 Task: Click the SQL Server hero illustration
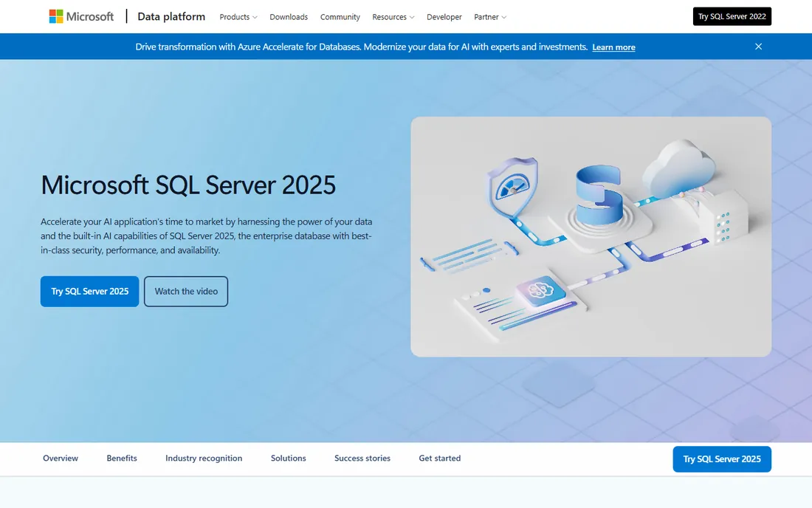coord(591,237)
